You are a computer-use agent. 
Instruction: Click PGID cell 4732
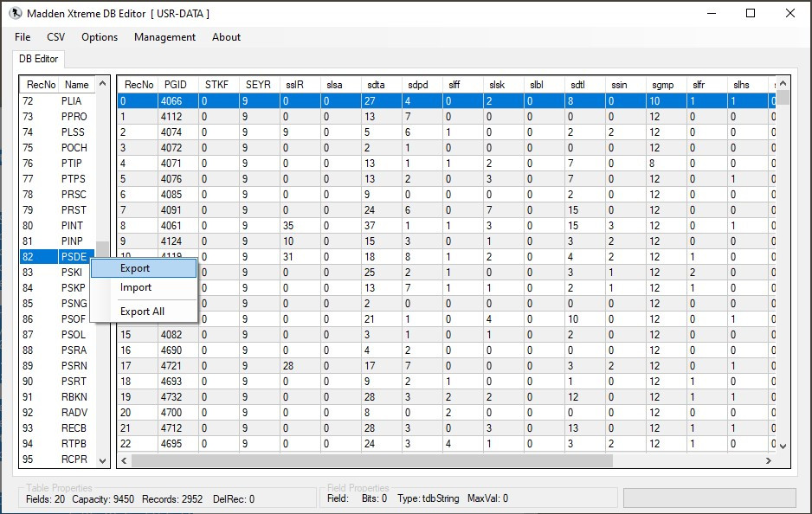click(178, 397)
